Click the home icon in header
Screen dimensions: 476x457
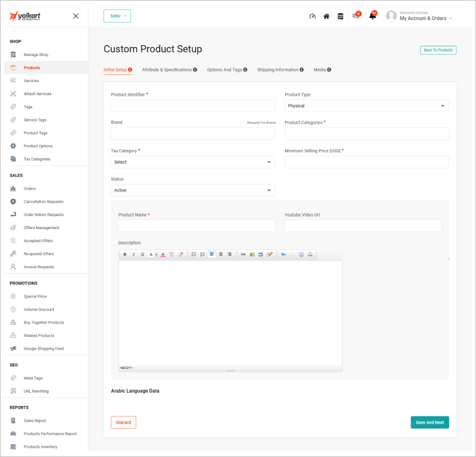point(326,17)
